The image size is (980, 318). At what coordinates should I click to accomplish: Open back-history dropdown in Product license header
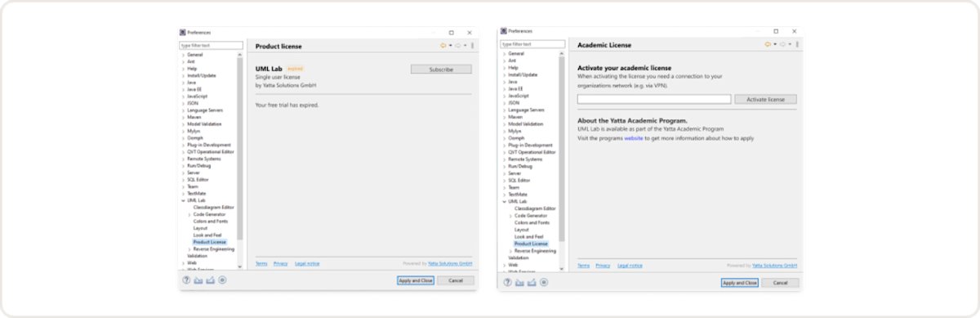[450, 46]
